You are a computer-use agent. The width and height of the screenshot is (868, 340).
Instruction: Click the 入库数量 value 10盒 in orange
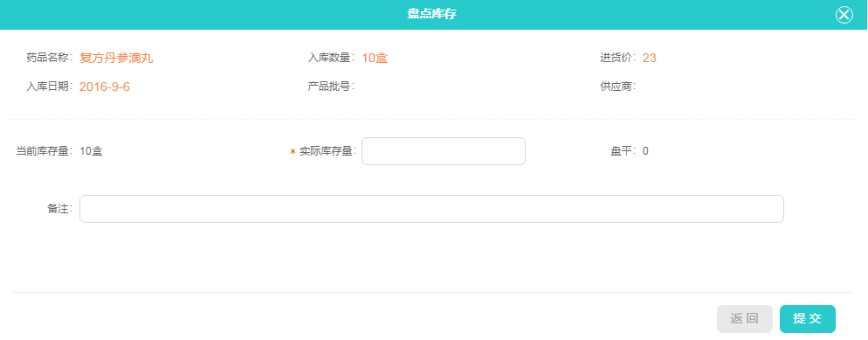tap(375, 58)
